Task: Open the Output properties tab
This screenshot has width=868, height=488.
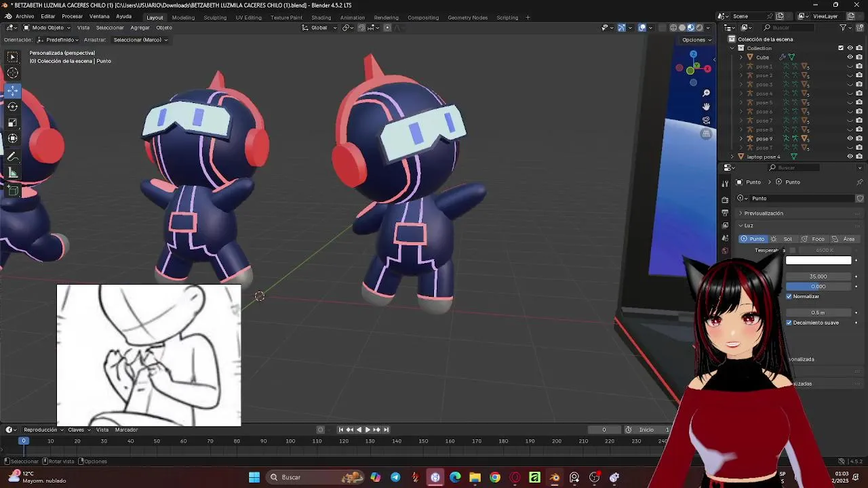Action: tap(725, 213)
